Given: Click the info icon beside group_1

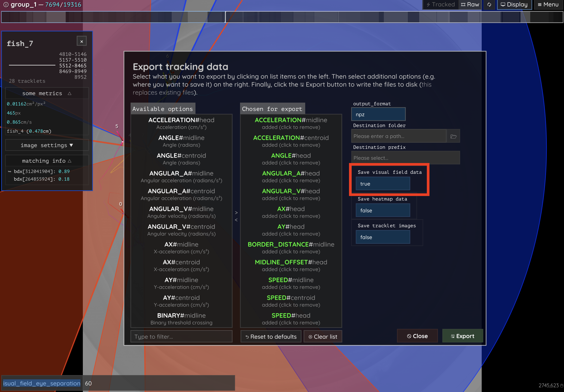Looking at the screenshot, I should pos(6,4).
